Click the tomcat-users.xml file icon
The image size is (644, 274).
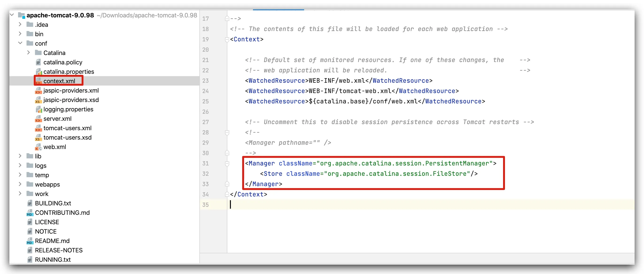click(38, 128)
